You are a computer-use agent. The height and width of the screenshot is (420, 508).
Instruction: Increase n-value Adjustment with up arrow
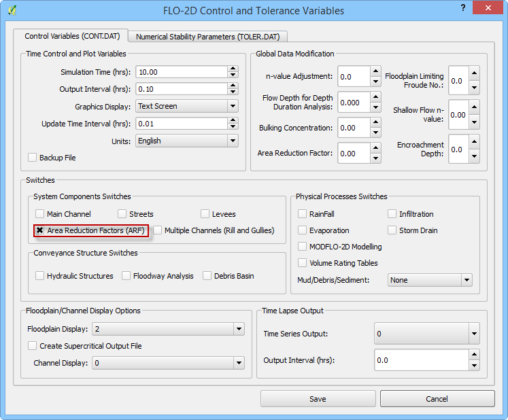pyautogui.click(x=375, y=72)
